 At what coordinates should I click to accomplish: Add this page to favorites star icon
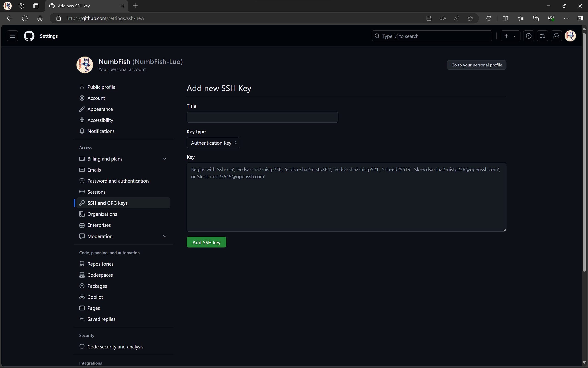click(x=470, y=18)
